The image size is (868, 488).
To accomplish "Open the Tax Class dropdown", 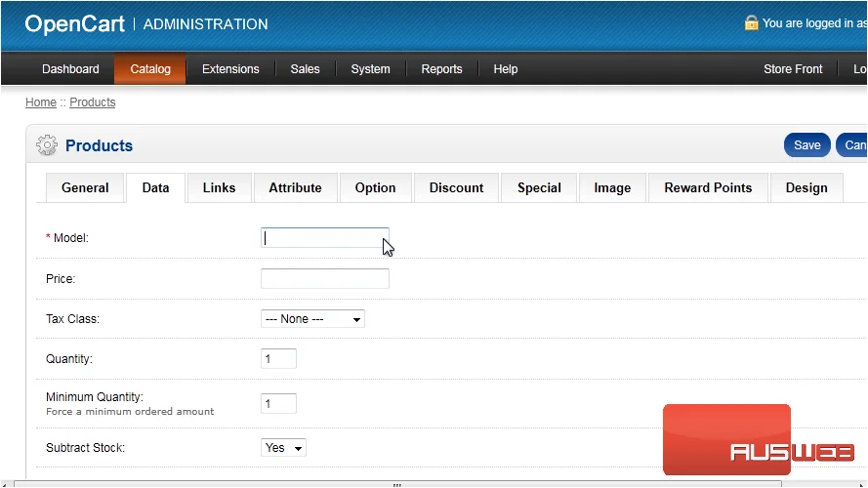I will tap(312, 319).
